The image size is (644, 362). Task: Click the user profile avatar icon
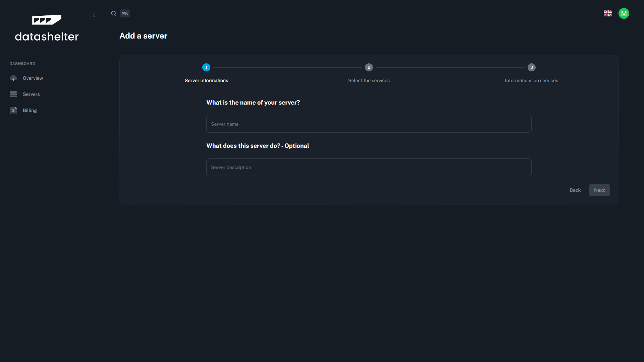tap(624, 13)
